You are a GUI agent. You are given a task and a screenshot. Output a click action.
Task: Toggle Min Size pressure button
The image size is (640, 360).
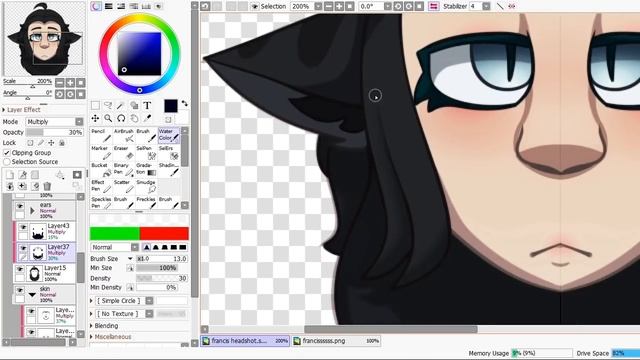point(130,268)
